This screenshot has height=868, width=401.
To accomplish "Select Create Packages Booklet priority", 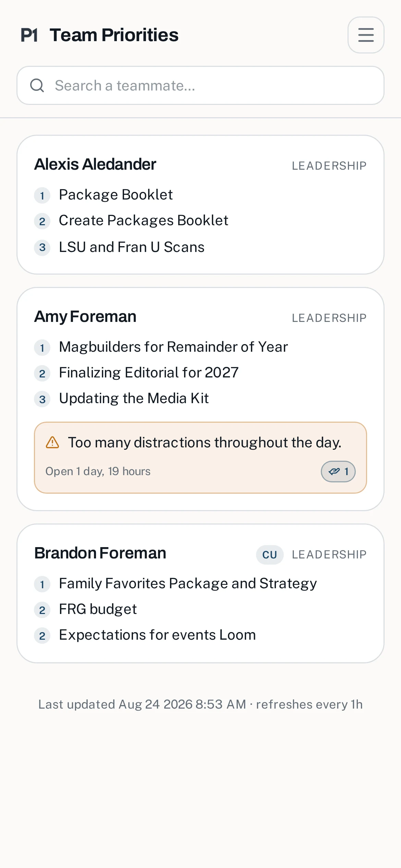I will click(143, 220).
